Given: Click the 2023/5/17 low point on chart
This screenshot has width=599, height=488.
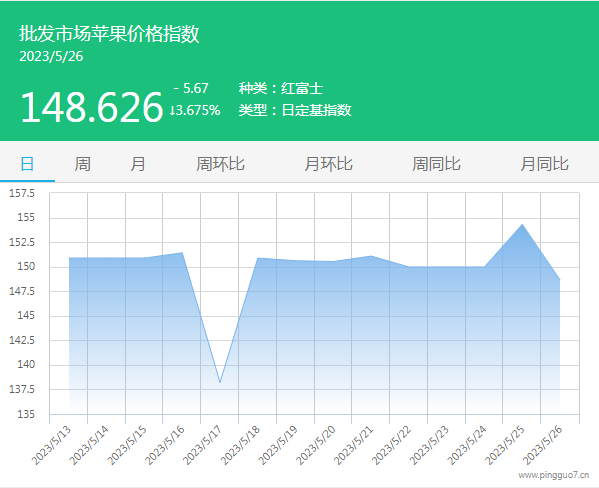Looking at the screenshot, I should pyautogui.click(x=220, y=382).
